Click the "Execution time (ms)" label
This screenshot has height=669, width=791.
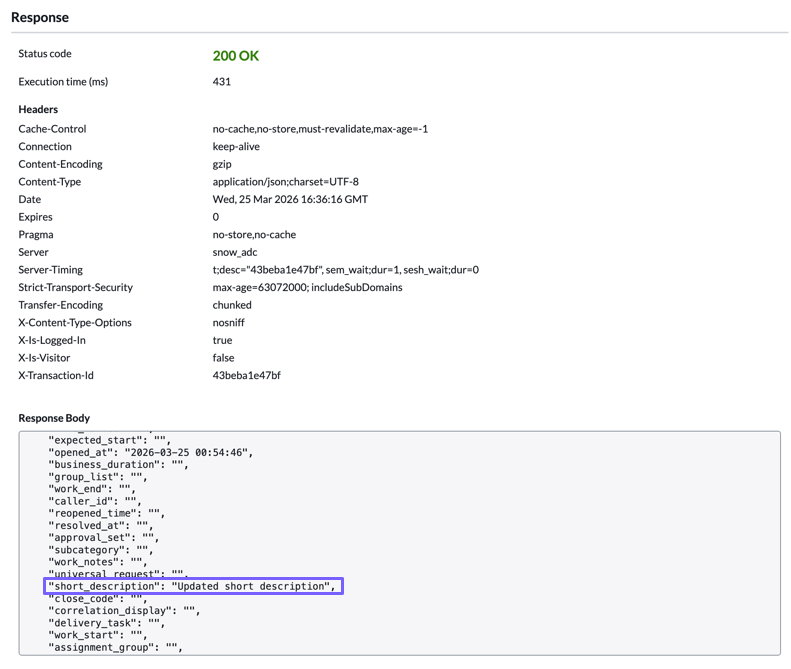coord(63,82)
